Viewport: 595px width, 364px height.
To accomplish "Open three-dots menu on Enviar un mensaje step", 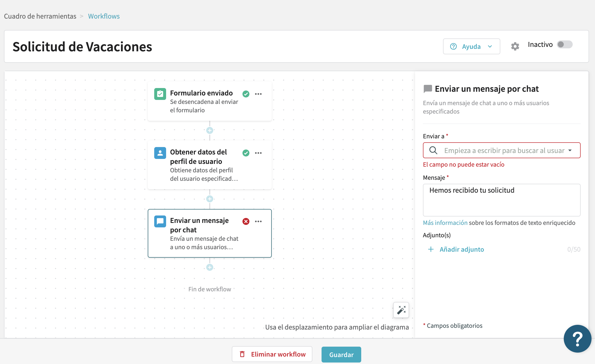I will click(258, 221).
